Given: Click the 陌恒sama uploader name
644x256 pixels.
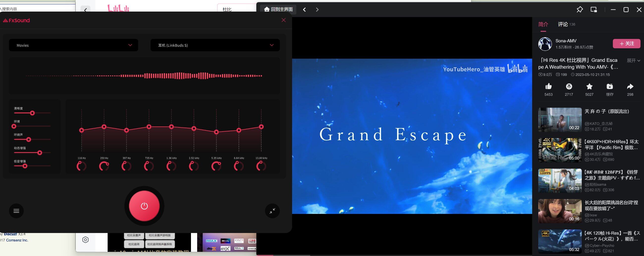Looking at the screenshot, I should point(598,184).
